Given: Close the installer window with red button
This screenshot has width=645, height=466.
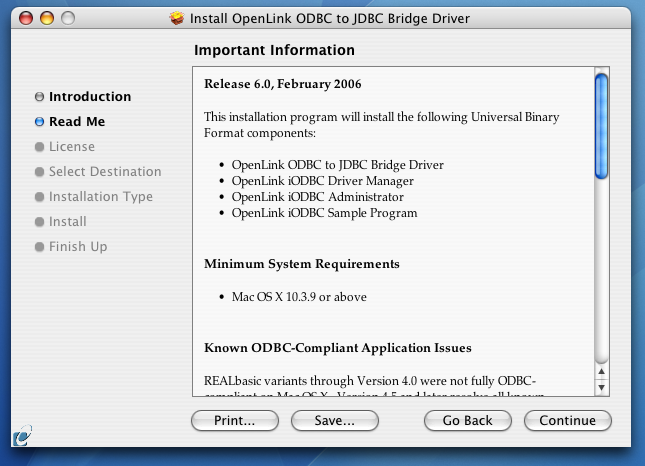Looking at the screenshot, I should [x=26, y=18].
